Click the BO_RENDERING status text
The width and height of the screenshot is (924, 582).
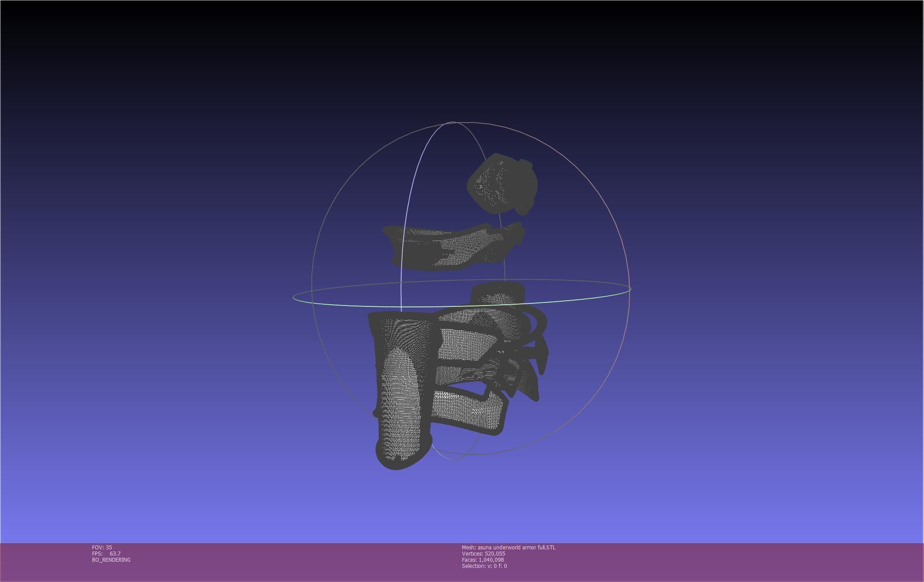(111, 560)
